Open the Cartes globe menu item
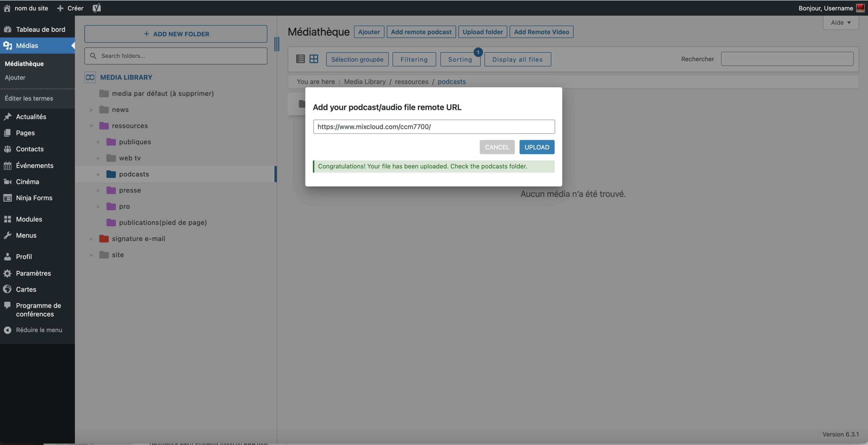Screen dimensions: 868x445 tap(26, 289)
